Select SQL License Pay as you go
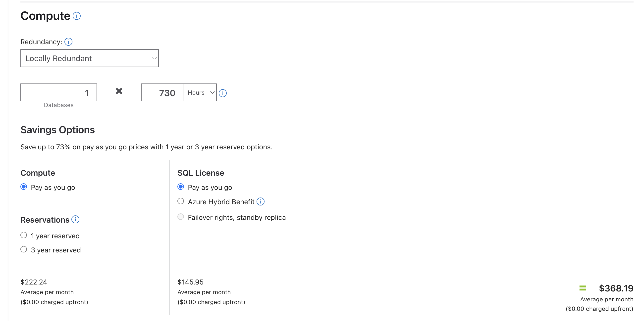The image size is (644, 321). click(x=181, y=187)
